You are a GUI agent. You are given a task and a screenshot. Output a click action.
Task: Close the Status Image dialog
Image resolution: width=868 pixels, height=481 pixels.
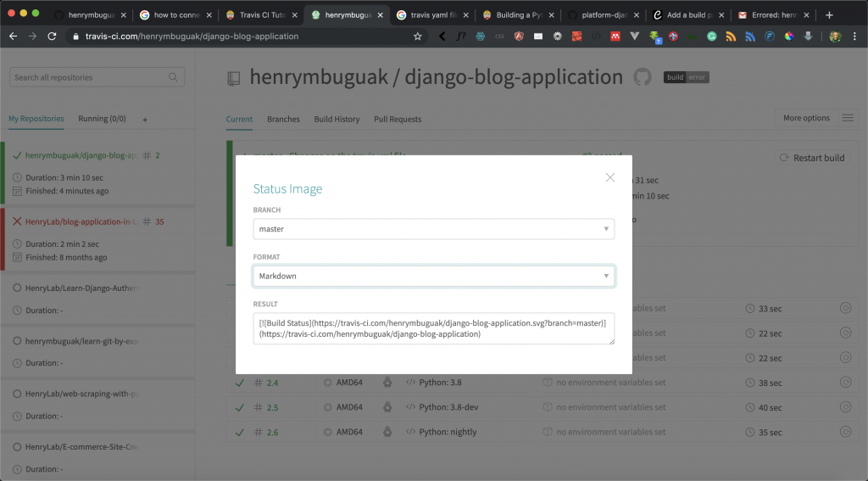610,177
